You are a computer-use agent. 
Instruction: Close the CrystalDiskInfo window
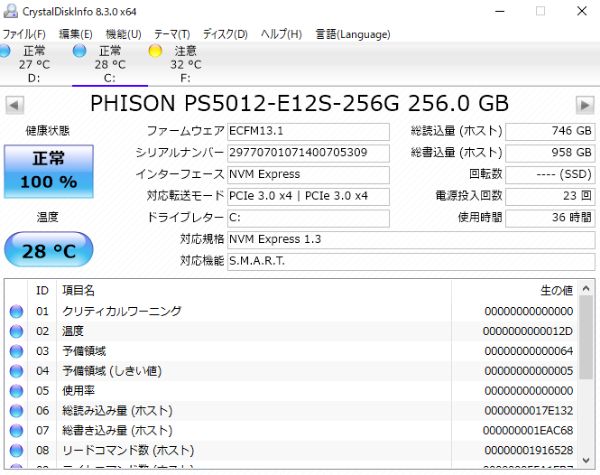[582, 11]
